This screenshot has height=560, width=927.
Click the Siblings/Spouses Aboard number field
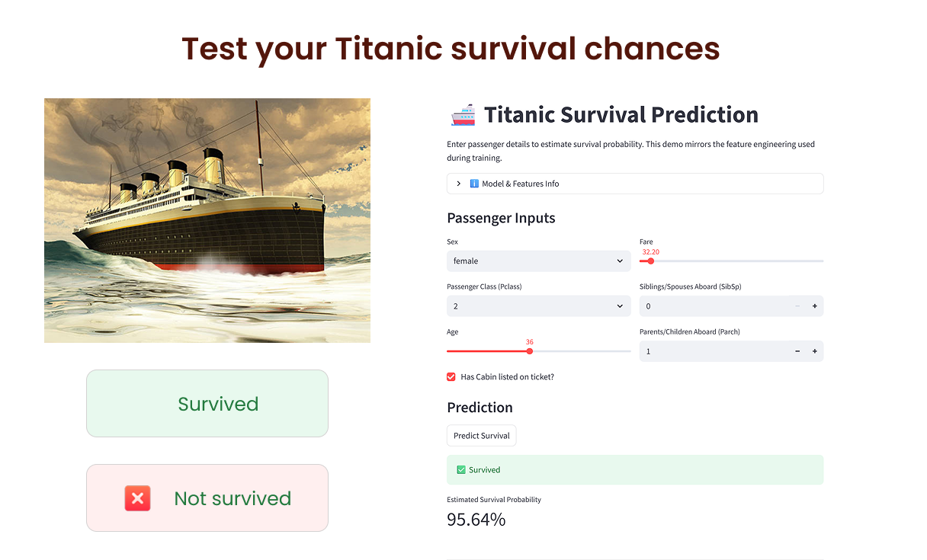click(x=714, y=306)
